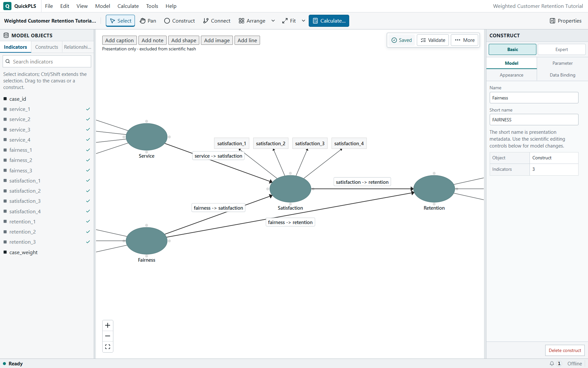This screenshot has height=368, width=588.
Task: Click the Model Objects database icon
Action: pos(6,35)
